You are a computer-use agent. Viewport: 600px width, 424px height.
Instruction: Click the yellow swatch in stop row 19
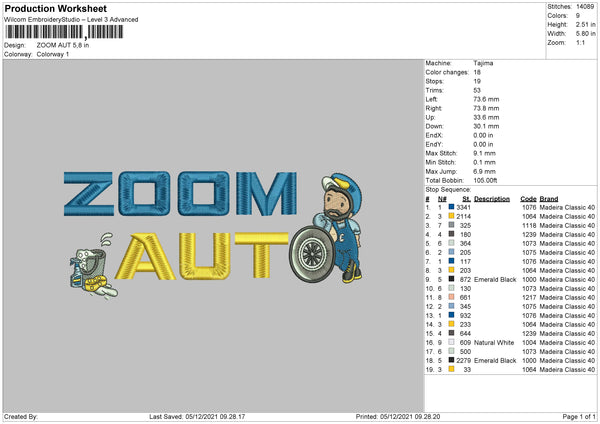[452, 370]
